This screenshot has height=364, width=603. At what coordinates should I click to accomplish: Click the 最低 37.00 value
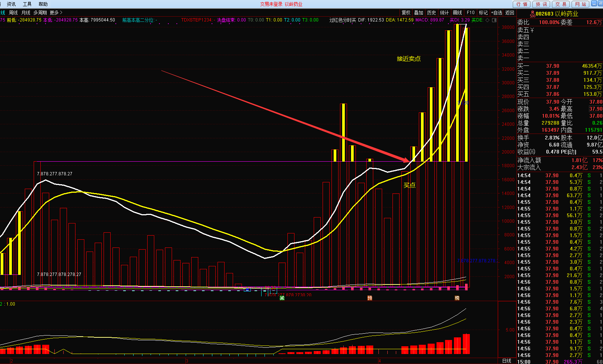point(596,116)
